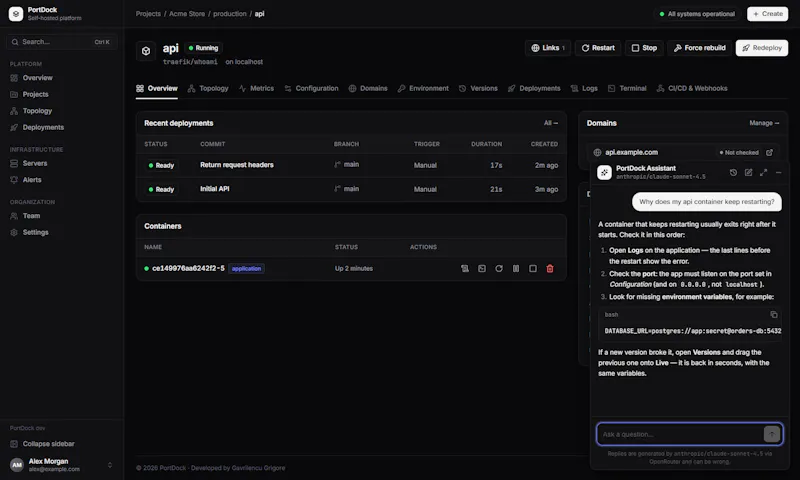Send question with arrow button
Screen dimensions: 800x480
[772, 434]
